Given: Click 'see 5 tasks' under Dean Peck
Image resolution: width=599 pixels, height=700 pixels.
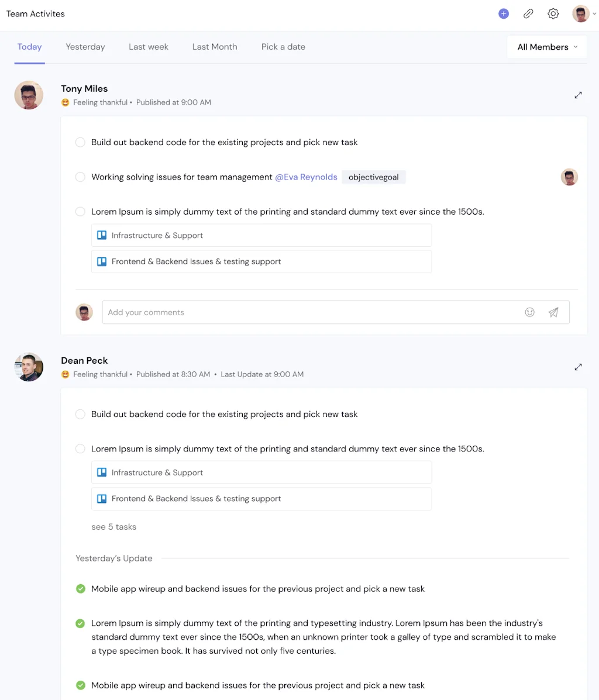Looking at the screenshot, I should (113, 526).
